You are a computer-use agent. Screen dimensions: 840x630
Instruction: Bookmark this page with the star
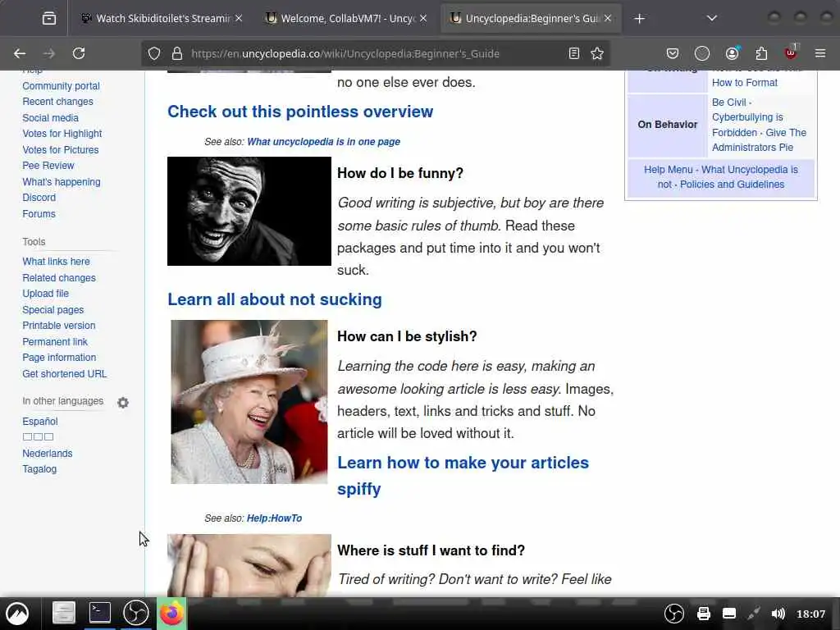597,53
